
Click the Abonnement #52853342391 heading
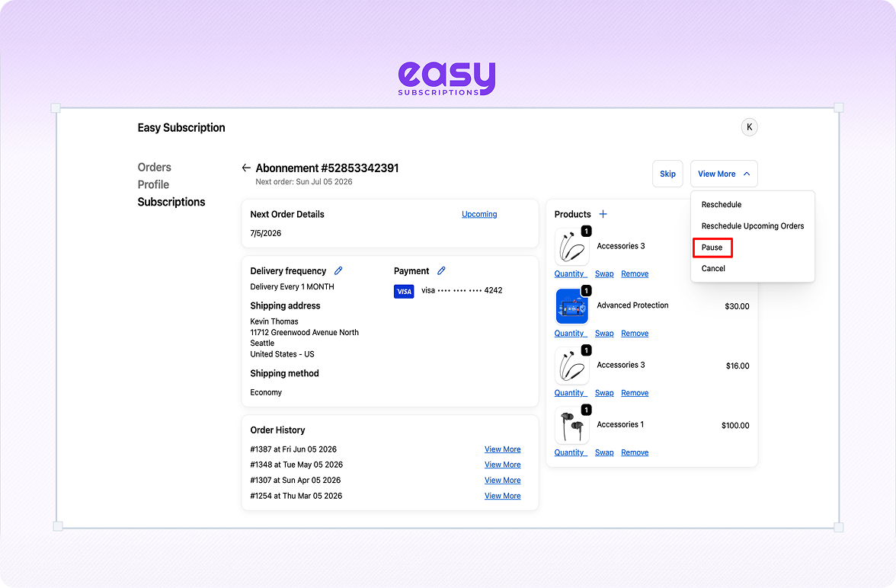tap(327, 168)
